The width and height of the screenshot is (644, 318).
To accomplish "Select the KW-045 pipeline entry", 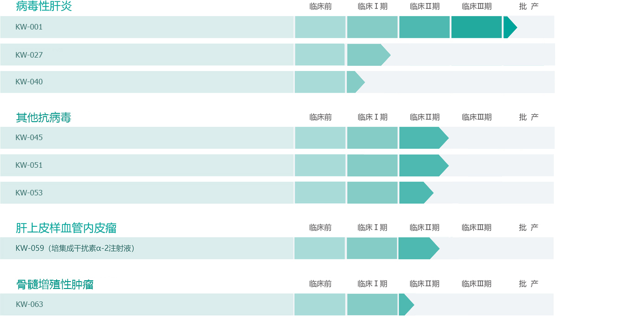I will tap(29, 138).
